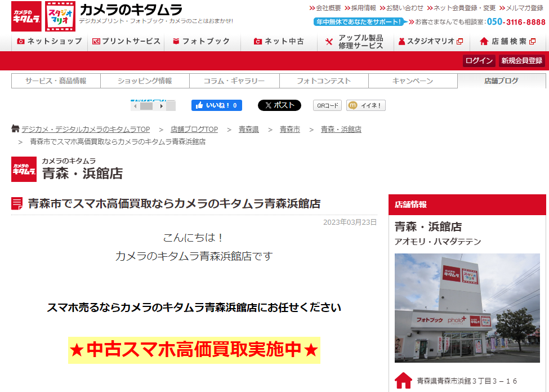Image resolution: width=549 pixels, height=392 pixels.
Task: Open 青森・浜館店 breadcrumb link
Action: pos(341,130)
